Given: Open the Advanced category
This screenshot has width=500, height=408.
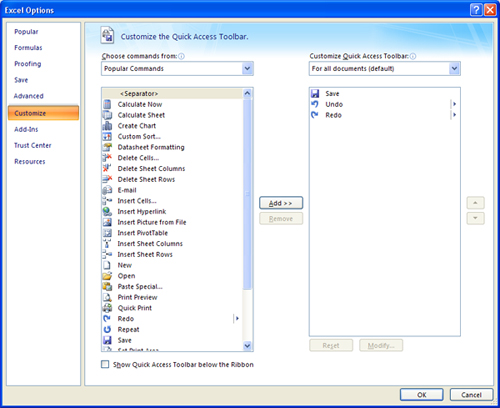Looking at the screenshot, I should coord(29,96).
